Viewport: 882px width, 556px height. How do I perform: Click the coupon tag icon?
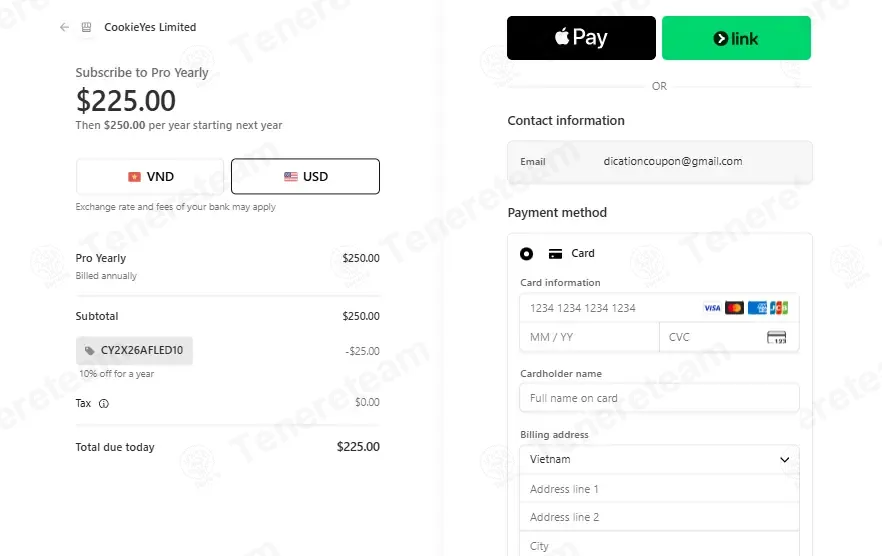click(89, 351)
